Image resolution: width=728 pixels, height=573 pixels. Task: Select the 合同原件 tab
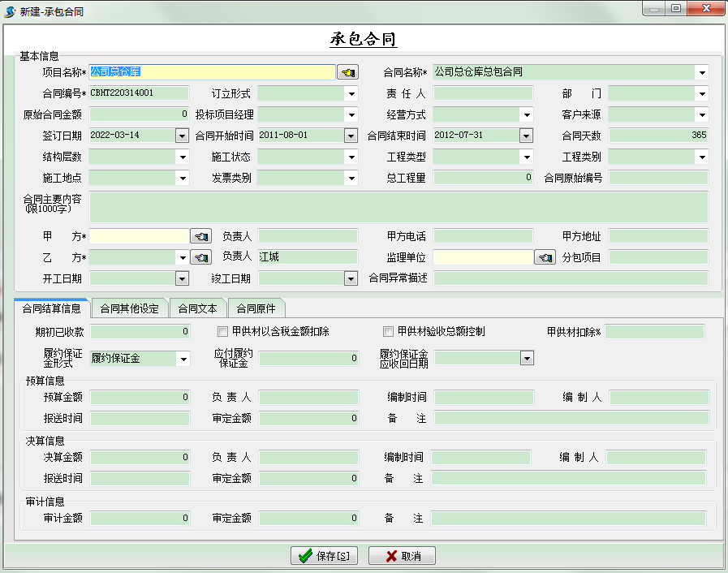[x=256, y=308]
